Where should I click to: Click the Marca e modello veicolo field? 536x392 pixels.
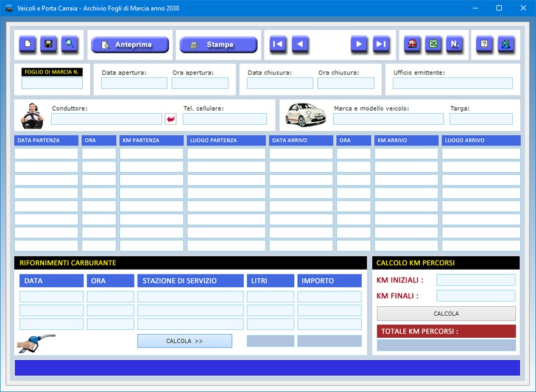389,119
